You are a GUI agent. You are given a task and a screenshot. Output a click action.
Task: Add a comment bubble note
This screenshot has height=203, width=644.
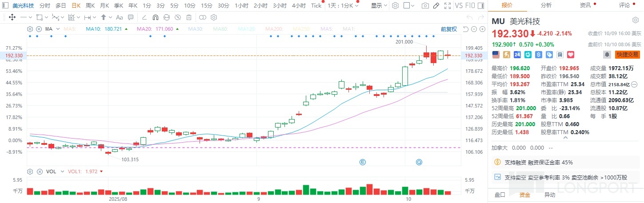[x=132, y=17]
